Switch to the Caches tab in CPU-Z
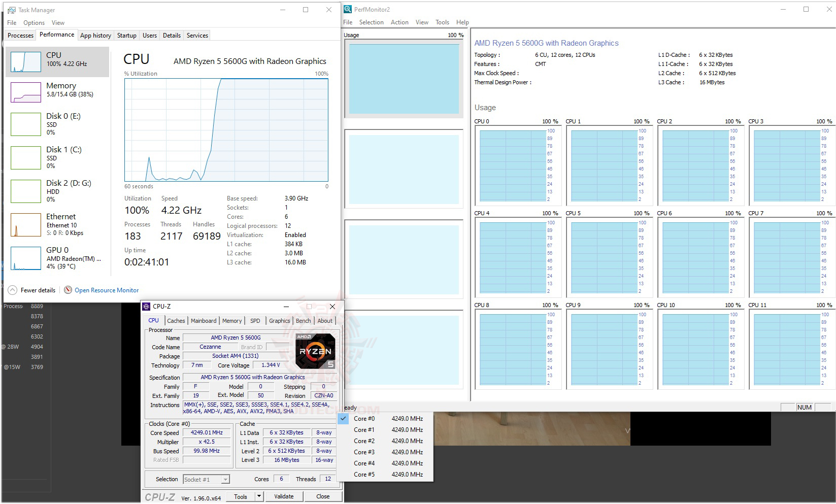The image size is (836, 504). [x=176, y=321]
